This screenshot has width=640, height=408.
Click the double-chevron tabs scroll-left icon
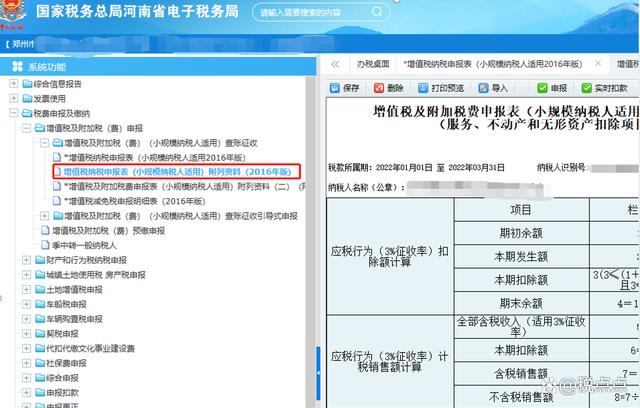(336, 64)
